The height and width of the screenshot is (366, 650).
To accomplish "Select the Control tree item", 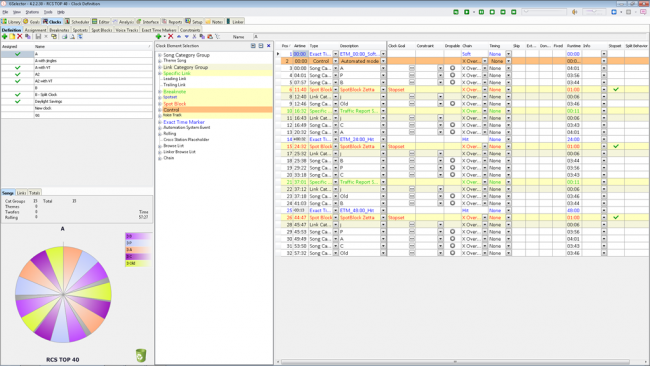I will (171, 110).
